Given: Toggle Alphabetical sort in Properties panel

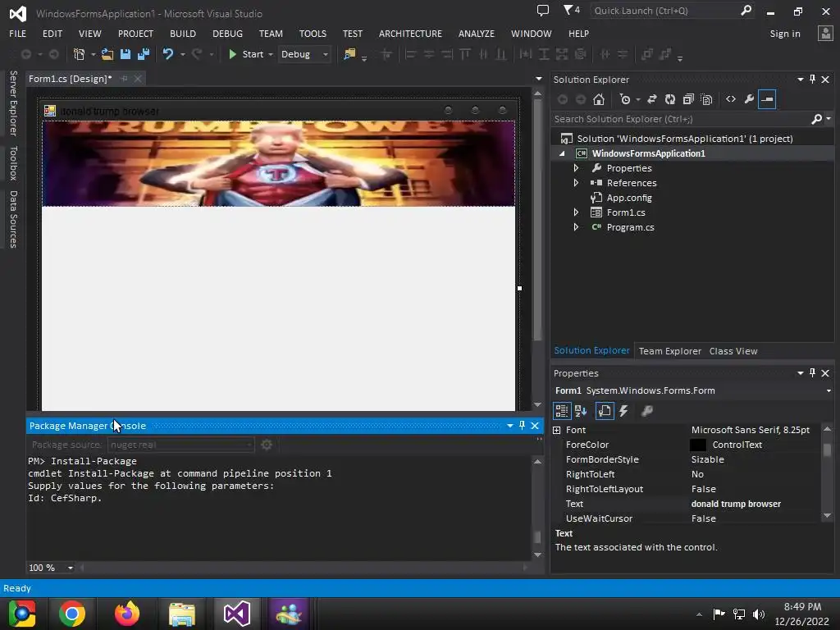Looking at the screenshot, I should 581,411.
